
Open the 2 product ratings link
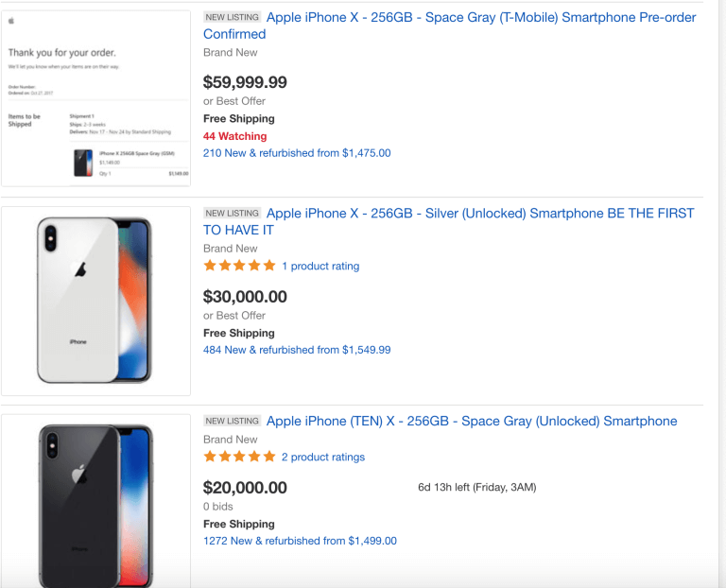323,458
